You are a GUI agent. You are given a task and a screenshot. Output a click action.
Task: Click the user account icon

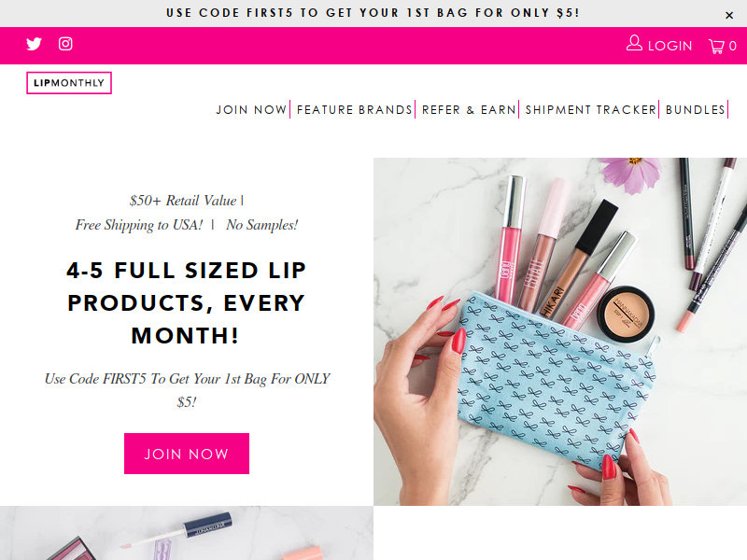pyautogui.click(x=634, y=43)
